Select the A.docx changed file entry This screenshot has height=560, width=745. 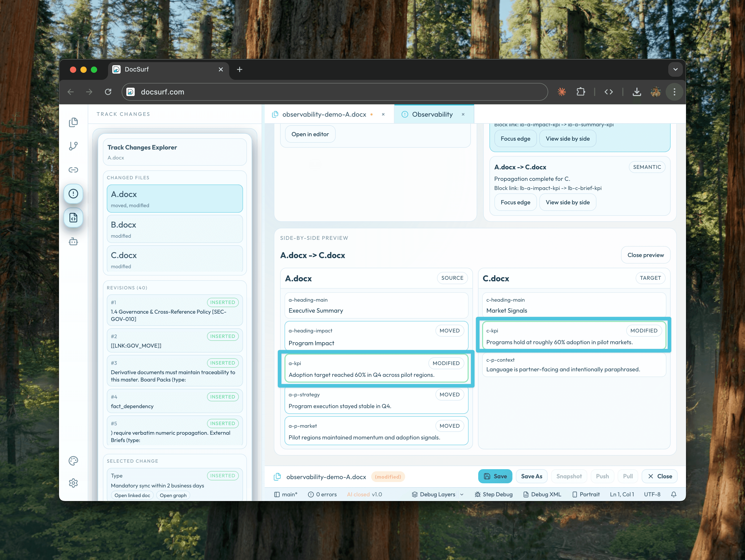(x=174, y=199)
